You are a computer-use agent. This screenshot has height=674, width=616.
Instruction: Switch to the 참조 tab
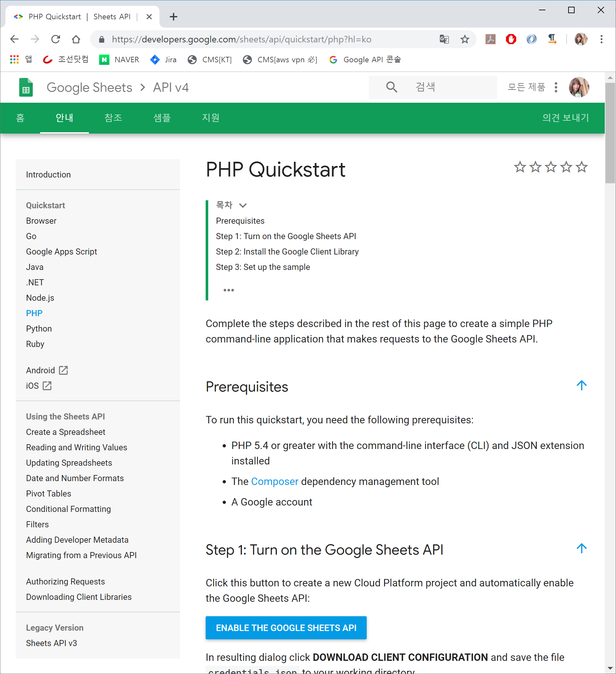(113, 118)
